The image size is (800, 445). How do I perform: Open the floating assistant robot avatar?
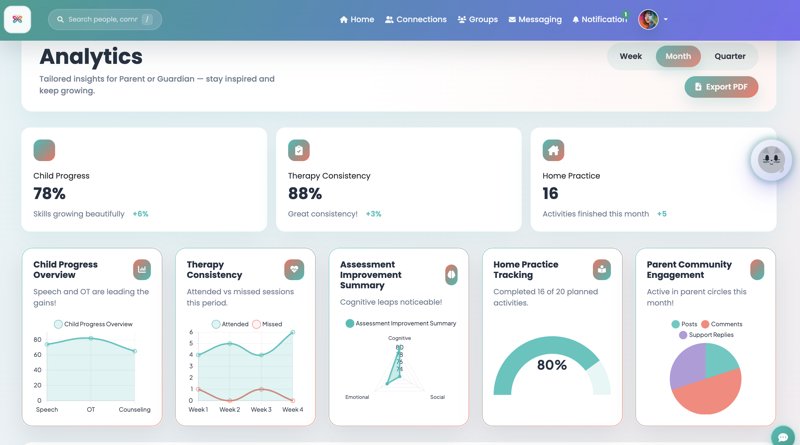tap(770, 159)
